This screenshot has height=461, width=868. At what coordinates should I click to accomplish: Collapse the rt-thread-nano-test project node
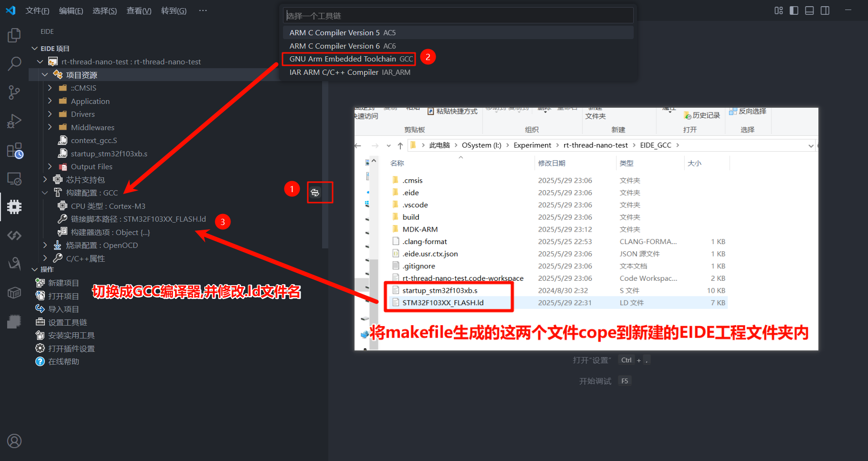[x=40, y=61]
